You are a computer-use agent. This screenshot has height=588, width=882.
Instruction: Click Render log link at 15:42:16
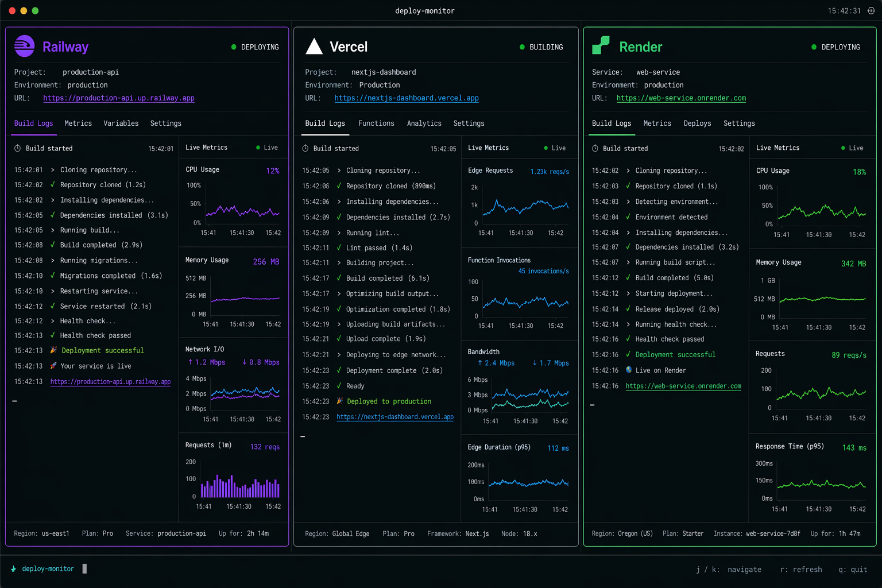coord(683,386)
